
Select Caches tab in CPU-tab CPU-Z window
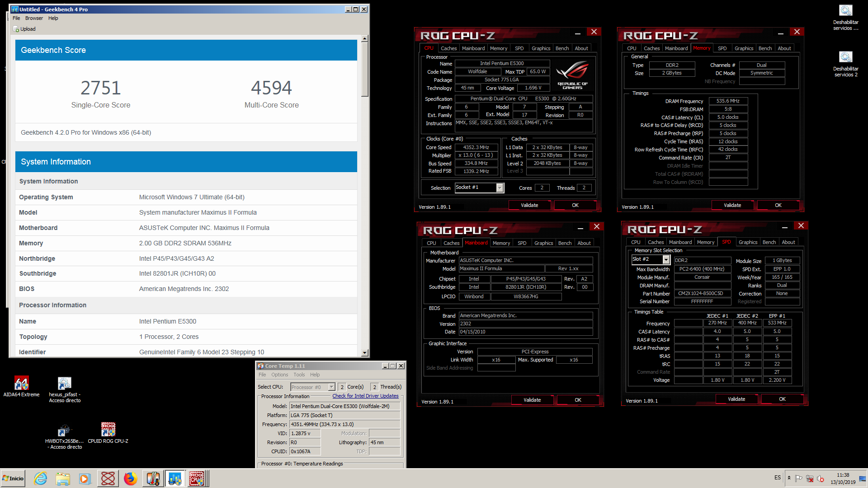(448, 48)
